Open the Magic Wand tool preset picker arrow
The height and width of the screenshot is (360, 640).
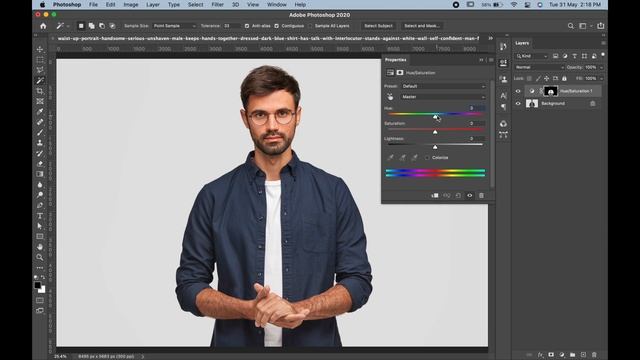pyautogui.click(x=68, y=26)
